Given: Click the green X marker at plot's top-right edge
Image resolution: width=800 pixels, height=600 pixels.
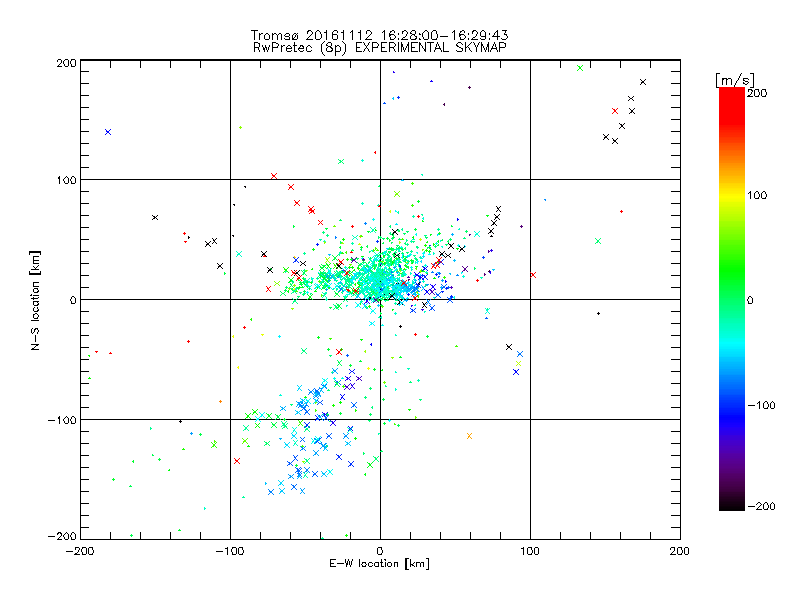Looking at the screenshot, I should (580, 68).
